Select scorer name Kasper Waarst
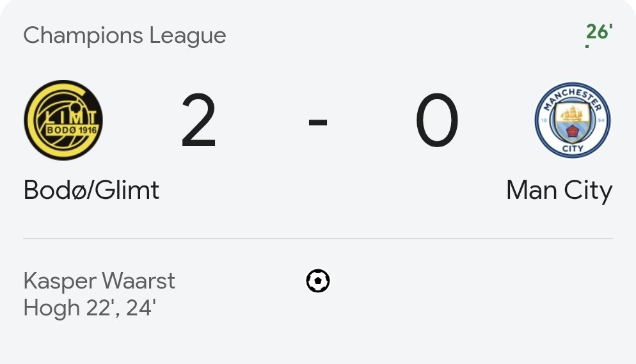Viewport: 636px width, 364px height. (99, 281)
